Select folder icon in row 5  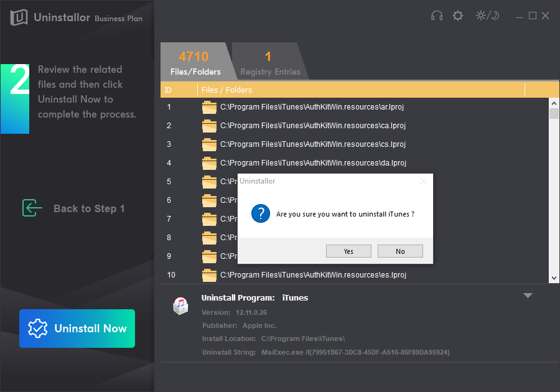209,182
